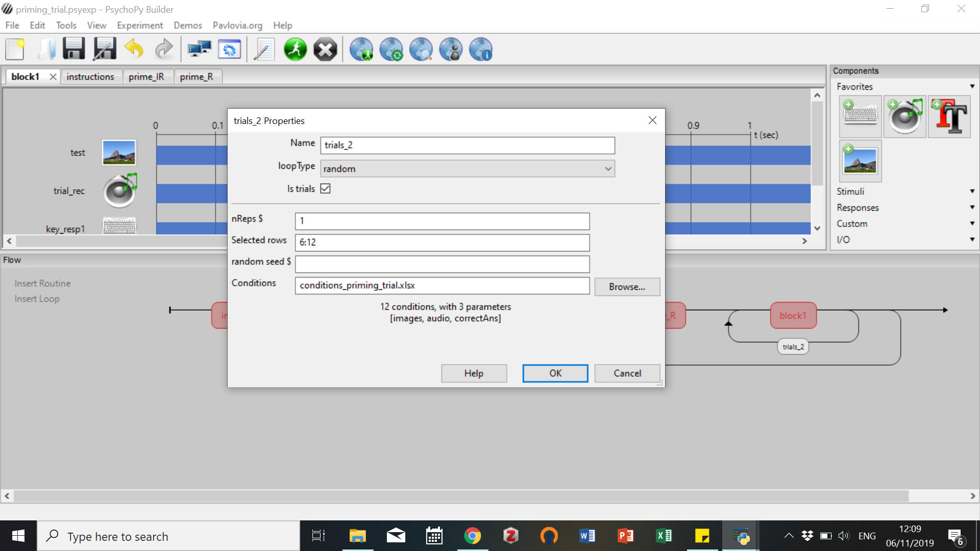
Task: Click the green Run experiment icon
Action: click(295, 50)
